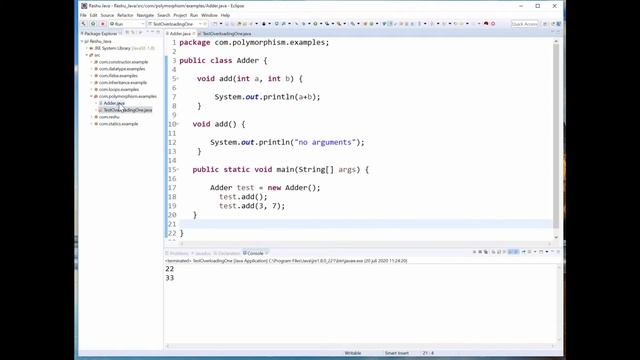This screenshot has height=360, width=640.
Task: Open the Search menu
Action: pyautogui.click(x=164, y=15)
